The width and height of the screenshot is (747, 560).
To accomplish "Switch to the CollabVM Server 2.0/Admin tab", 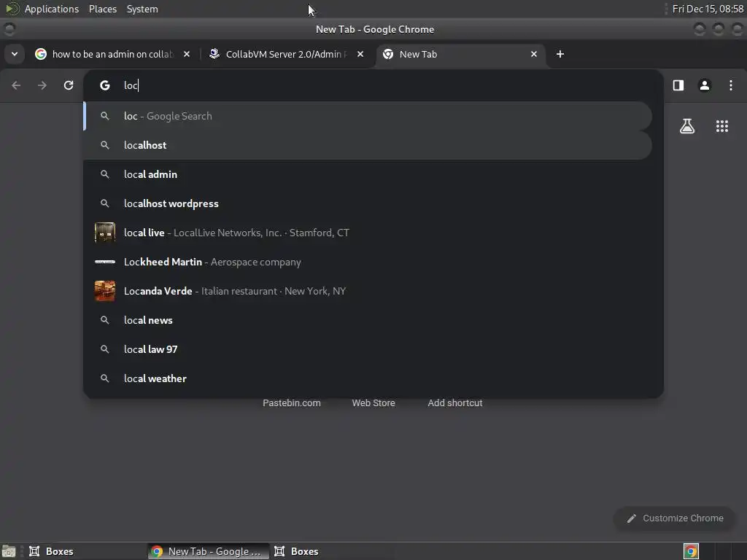I will pos(287,54).
